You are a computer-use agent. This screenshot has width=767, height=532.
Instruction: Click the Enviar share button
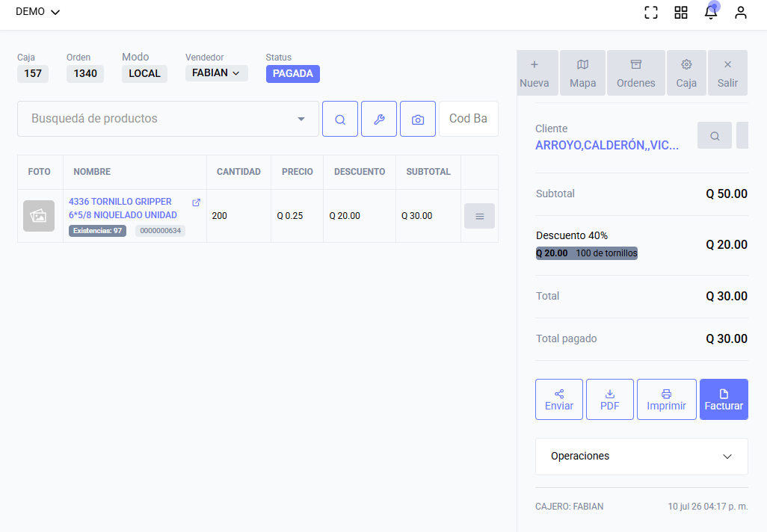[559, 400]
